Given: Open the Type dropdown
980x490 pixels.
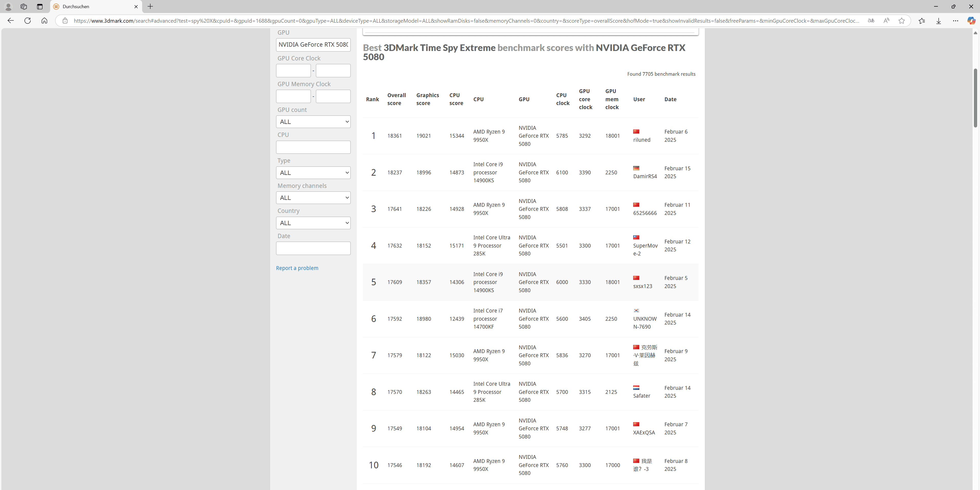Looking at the screenshot, I should pyautogui.click(x=313, y=173).
